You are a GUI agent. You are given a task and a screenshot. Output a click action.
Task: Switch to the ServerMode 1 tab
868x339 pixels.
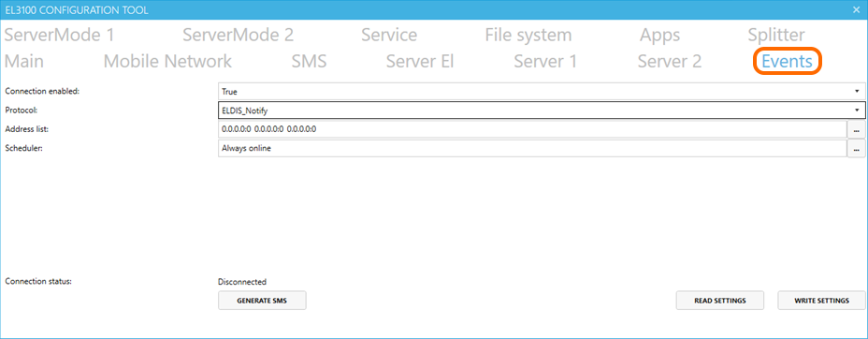coord(59,35)
